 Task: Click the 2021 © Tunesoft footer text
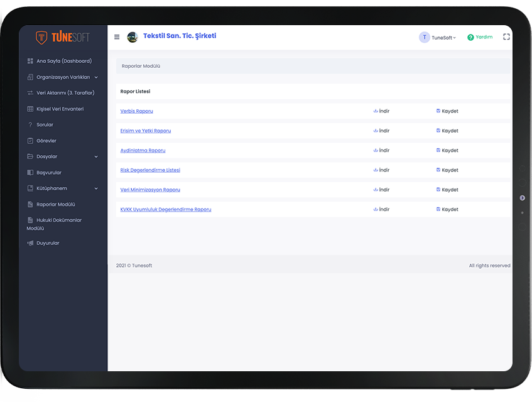point(134,266)
